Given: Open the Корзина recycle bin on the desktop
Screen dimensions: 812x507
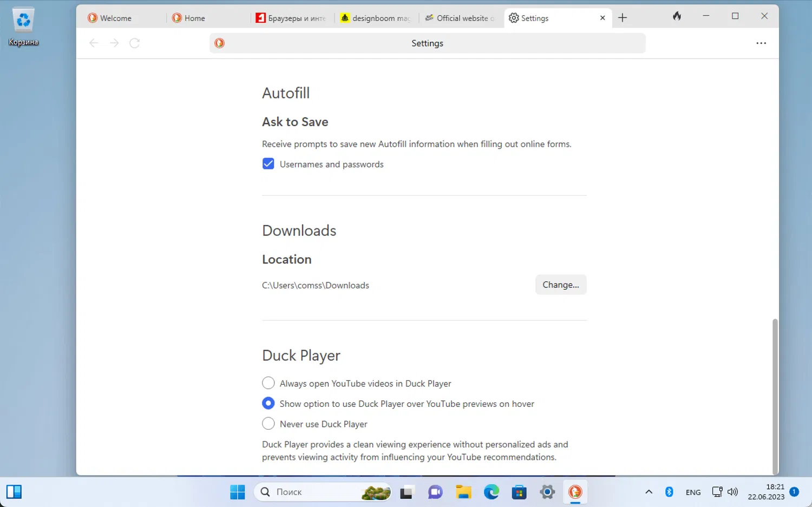Looking at the screenshot, I should click(23, 27).
